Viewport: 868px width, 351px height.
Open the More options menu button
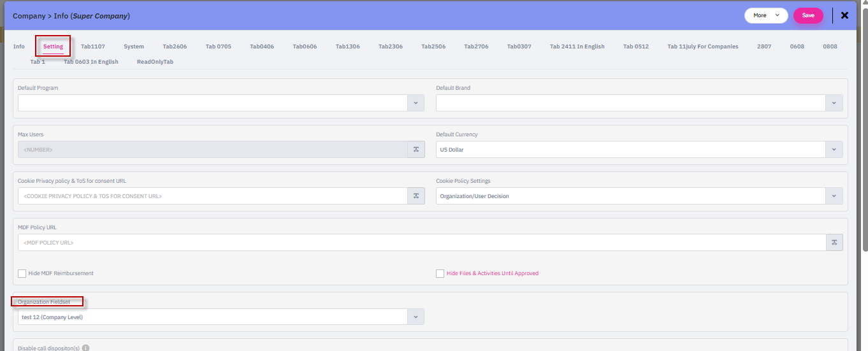[765, 15]
